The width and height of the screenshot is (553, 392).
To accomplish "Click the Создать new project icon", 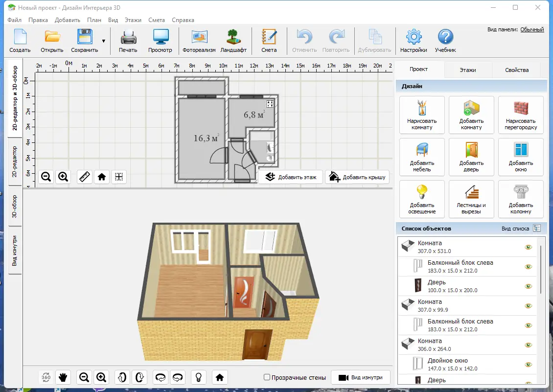I will [x=20, y=41].
